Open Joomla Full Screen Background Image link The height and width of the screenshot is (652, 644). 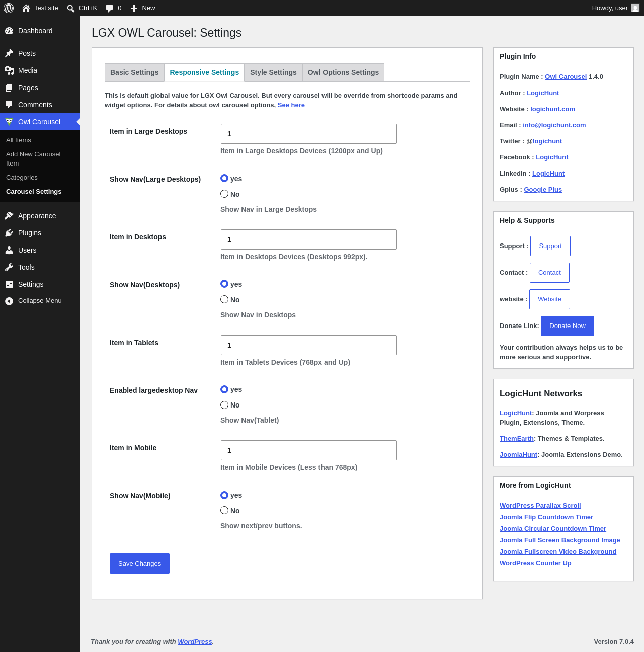coord(560,540)
